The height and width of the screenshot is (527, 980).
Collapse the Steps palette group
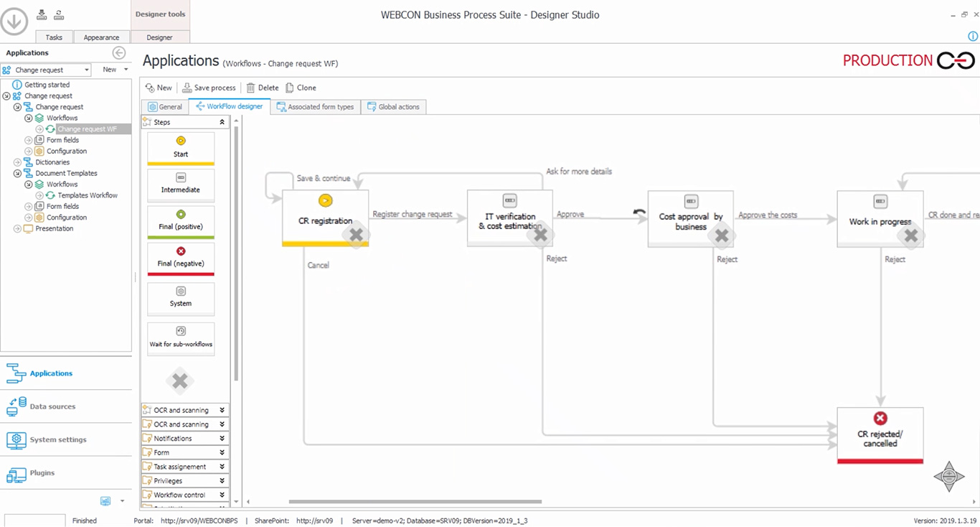tap(222, 123)
